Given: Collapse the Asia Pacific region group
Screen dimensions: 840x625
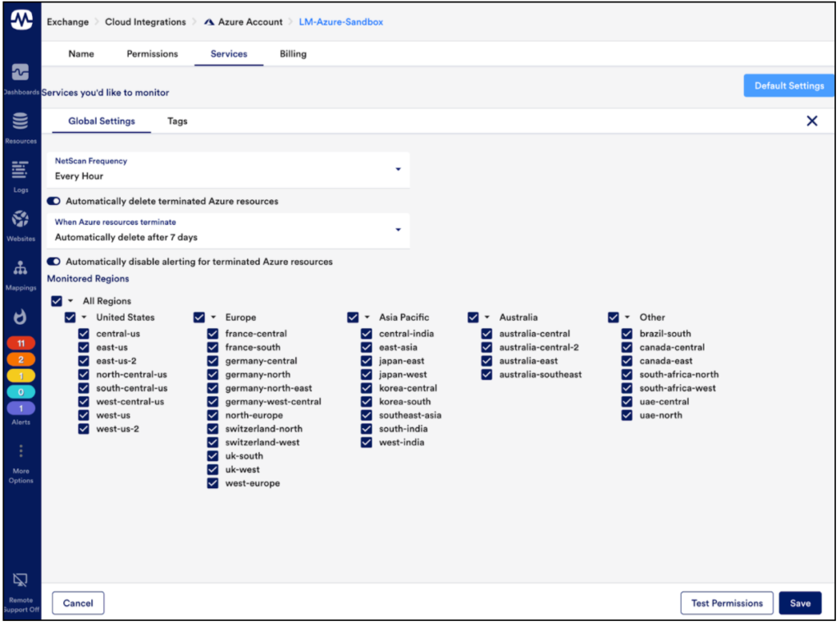Looking at the screenshot, I should point(367,317).
